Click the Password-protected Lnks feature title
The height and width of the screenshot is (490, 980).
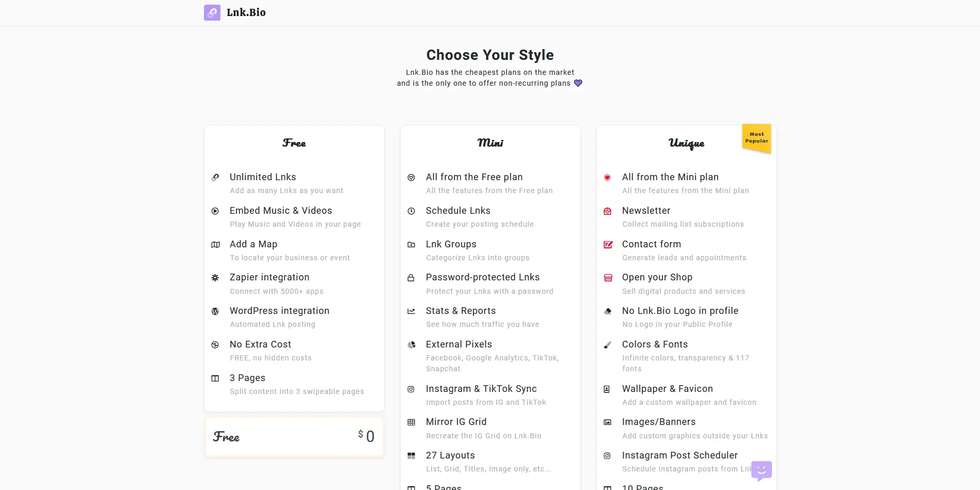[x=483, y=277]
